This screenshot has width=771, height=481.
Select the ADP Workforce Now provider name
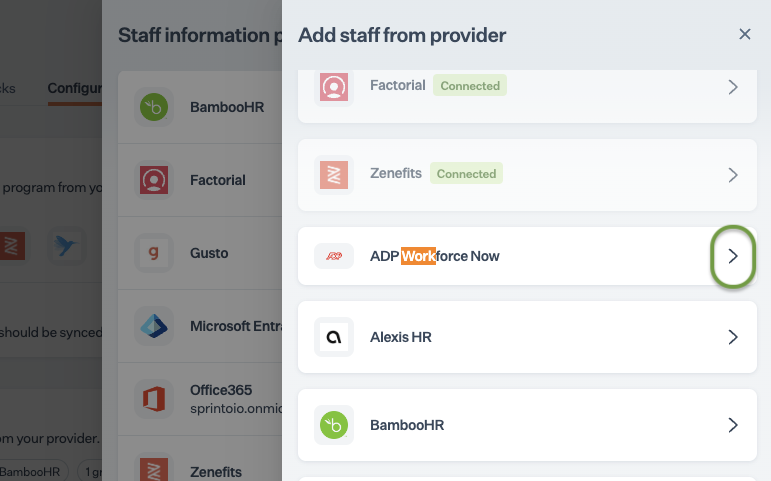435,256
